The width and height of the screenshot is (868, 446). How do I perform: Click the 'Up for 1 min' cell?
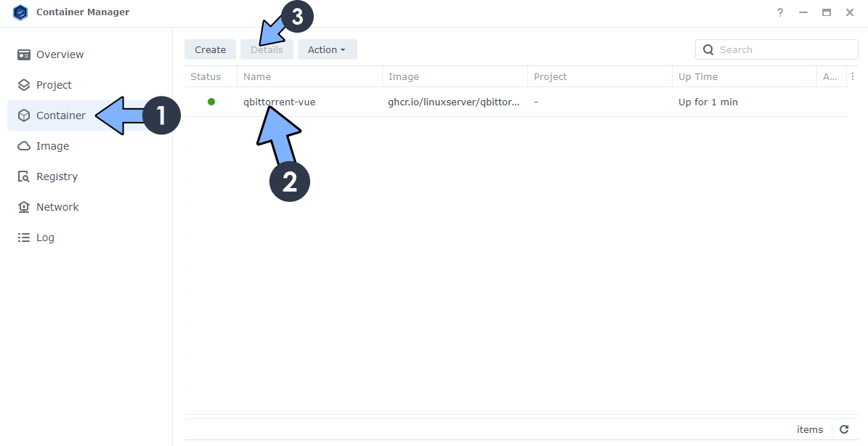[708, 102]
